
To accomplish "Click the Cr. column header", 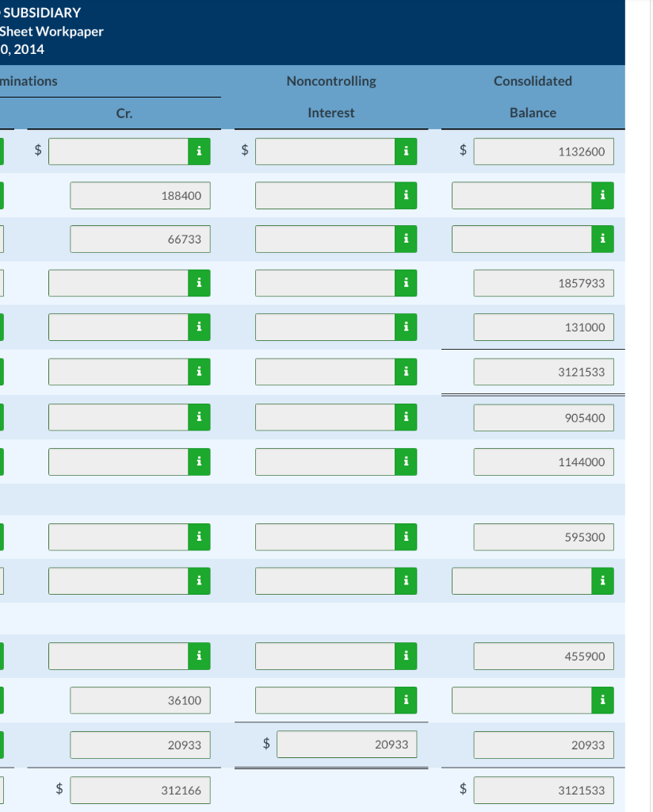I will coord(124,113).
